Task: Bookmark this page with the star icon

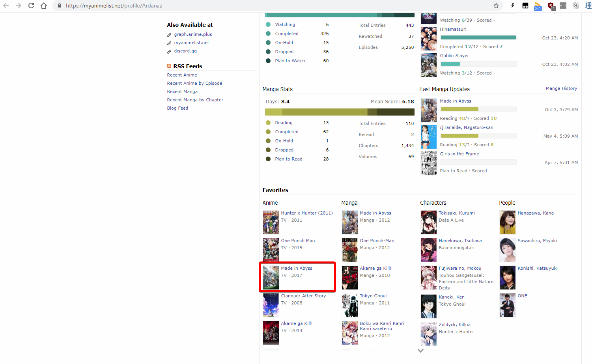Action: (496, 6)
